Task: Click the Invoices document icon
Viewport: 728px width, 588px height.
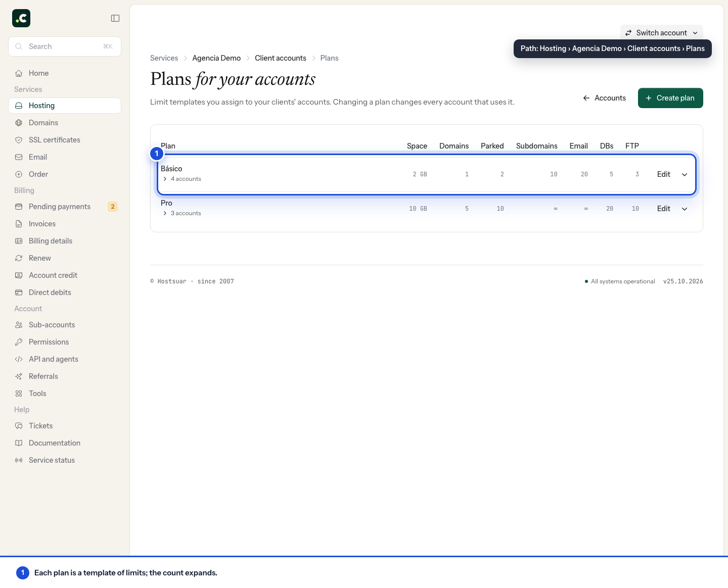Action: pyautogui.click(x=19, y=224)
